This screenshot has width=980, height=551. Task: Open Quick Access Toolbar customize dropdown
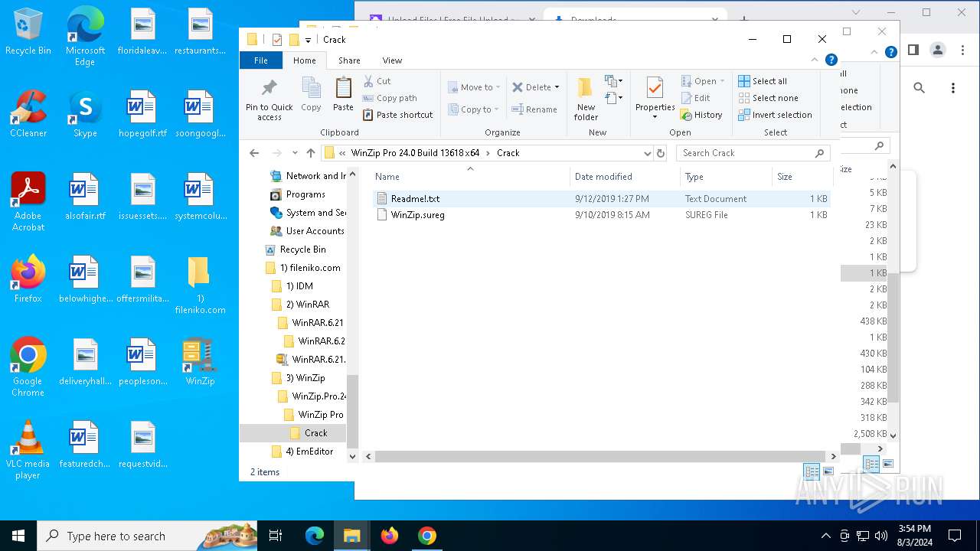[308, 40]
